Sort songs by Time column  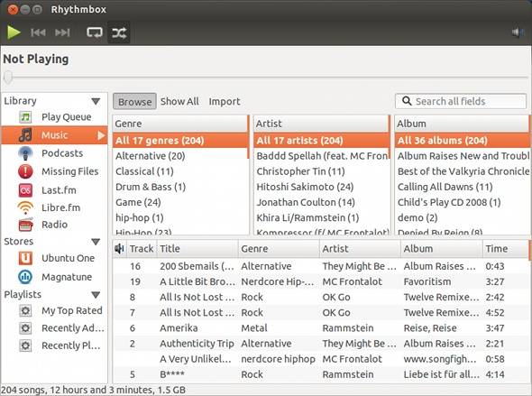pyautogui.click(x=505, y=249)
